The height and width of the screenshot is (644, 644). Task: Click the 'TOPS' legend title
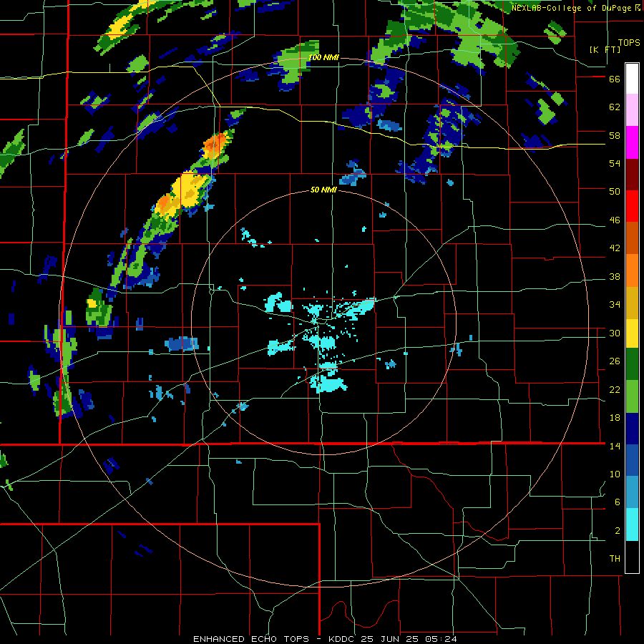pyautogui.click(x=629, y=42)
